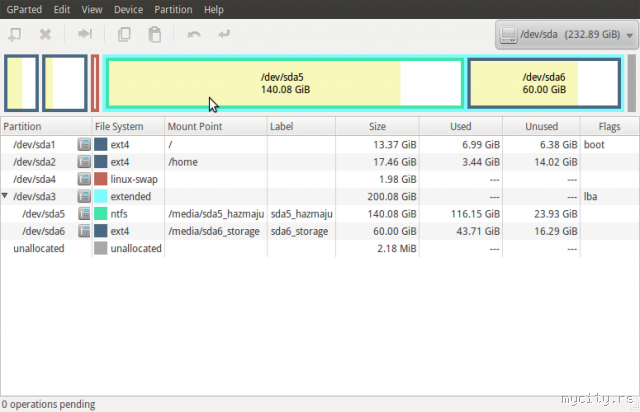Click the ntfs green color swatch

pyautogui.click(x=100, y=214)
